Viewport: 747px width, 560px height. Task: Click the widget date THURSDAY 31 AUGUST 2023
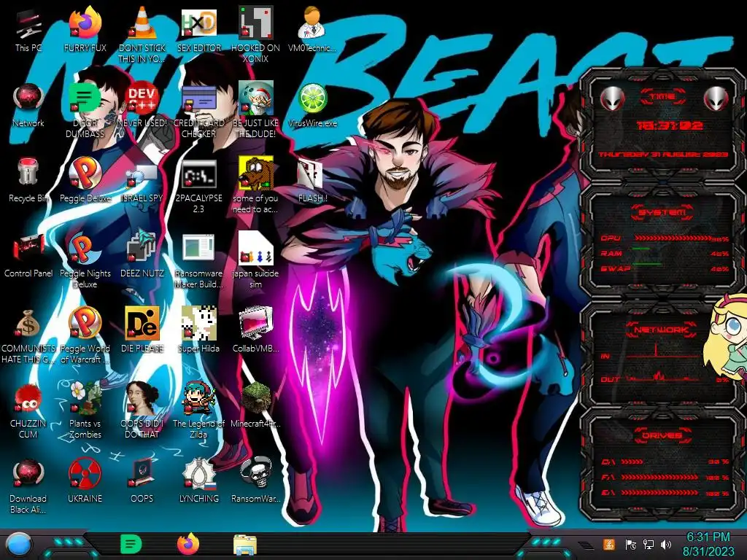(663, 155)
